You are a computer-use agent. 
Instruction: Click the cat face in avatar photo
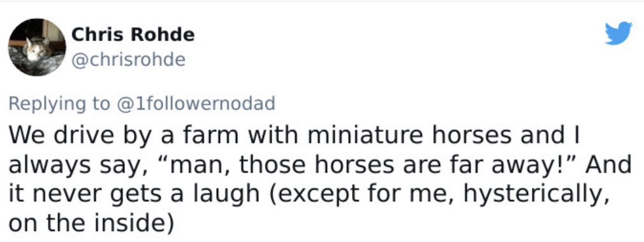pos(35,48)
